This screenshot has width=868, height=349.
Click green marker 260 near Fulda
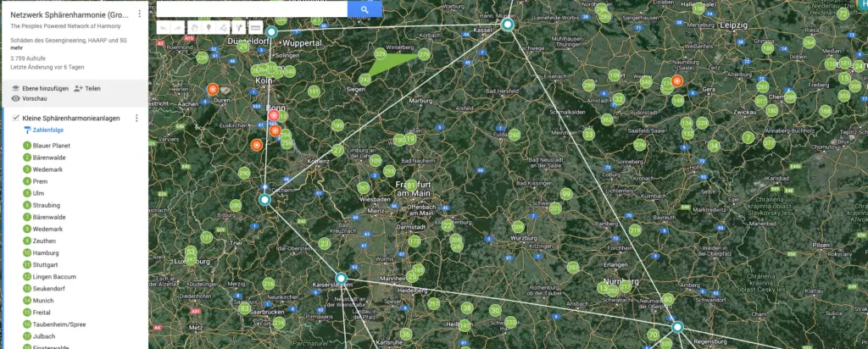pyautogui.click(x=515, y=135)
